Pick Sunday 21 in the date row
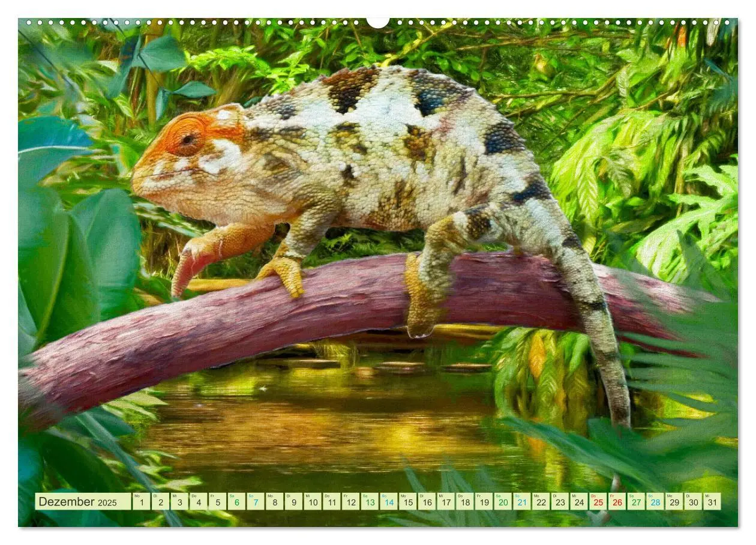Image resolution: width=756 pixels, height=545 pixels. tap(522, 502)
